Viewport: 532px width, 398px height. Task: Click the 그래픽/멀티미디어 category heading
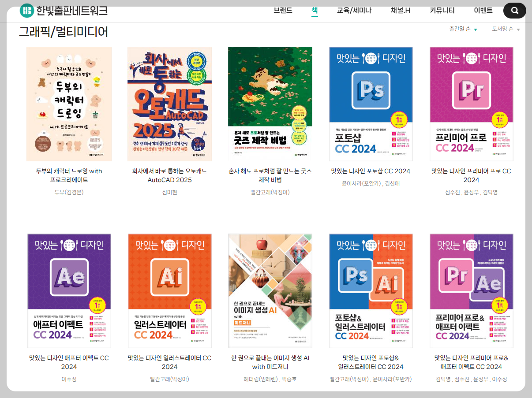64,32
